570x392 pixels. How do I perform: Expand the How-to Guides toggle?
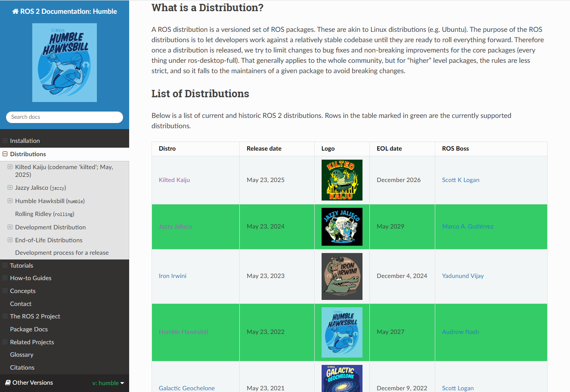(5, 278)
